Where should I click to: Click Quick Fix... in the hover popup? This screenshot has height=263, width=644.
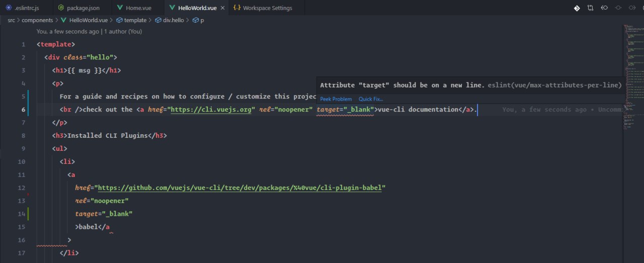(x=371, y=99)
